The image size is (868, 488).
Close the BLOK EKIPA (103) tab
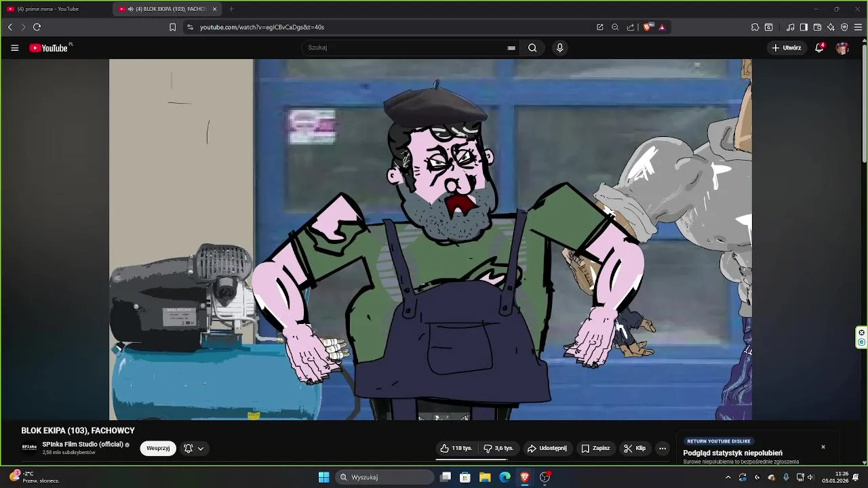click(214, 9)
